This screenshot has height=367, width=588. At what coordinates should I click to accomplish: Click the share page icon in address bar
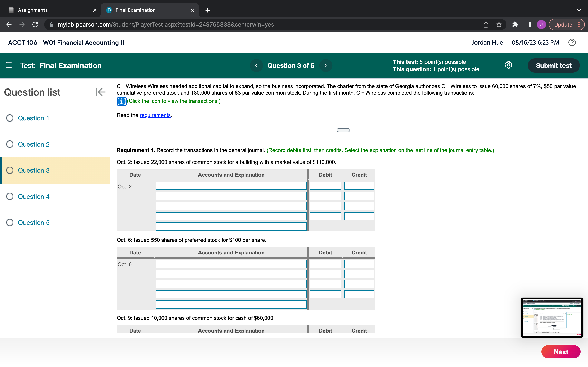pyautogui.click(x=486, y=24)
